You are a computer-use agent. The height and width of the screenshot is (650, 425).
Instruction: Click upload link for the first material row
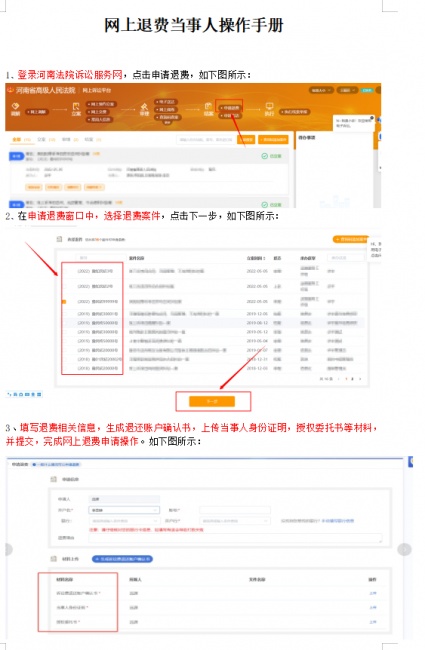[373, 594]
